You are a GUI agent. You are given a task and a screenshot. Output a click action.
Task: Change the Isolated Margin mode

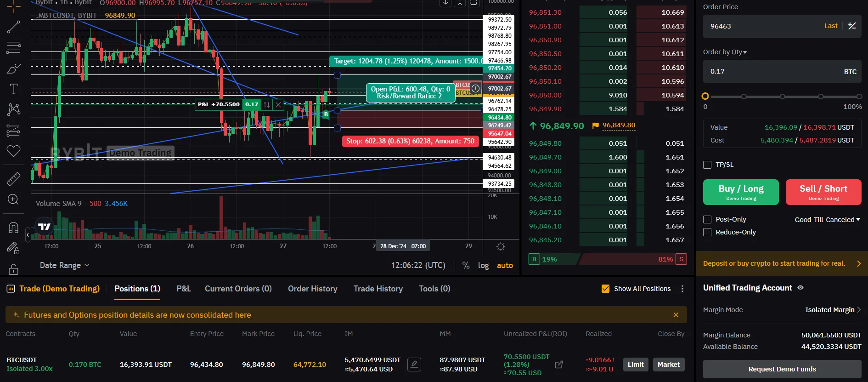coord(833,310)
